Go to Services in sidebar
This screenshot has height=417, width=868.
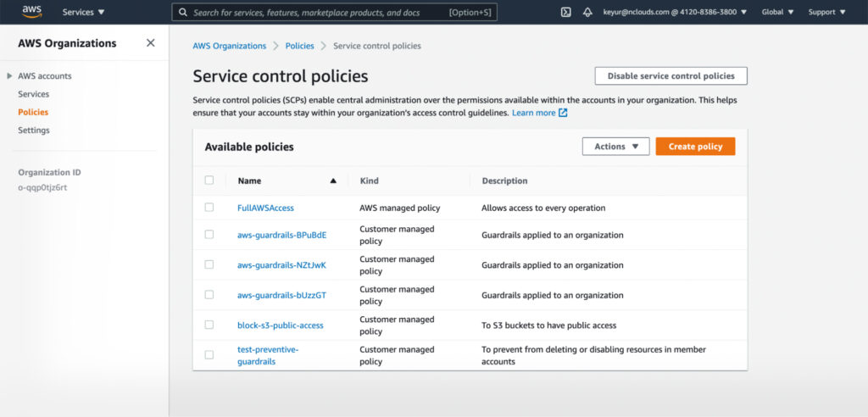point(34,94)
